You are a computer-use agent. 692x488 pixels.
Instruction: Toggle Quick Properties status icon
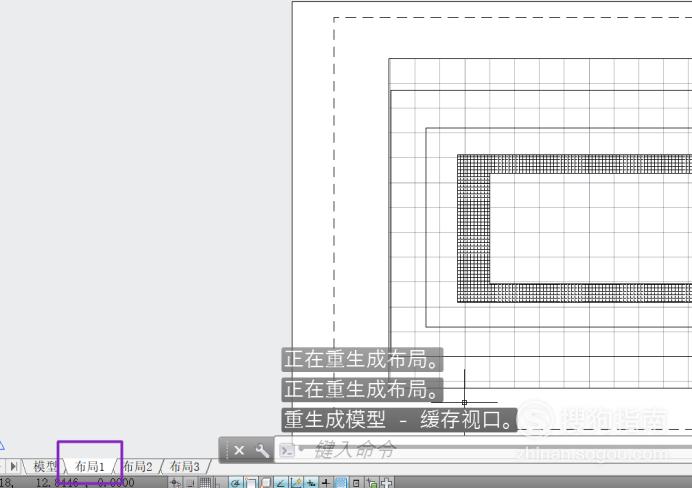356,483
